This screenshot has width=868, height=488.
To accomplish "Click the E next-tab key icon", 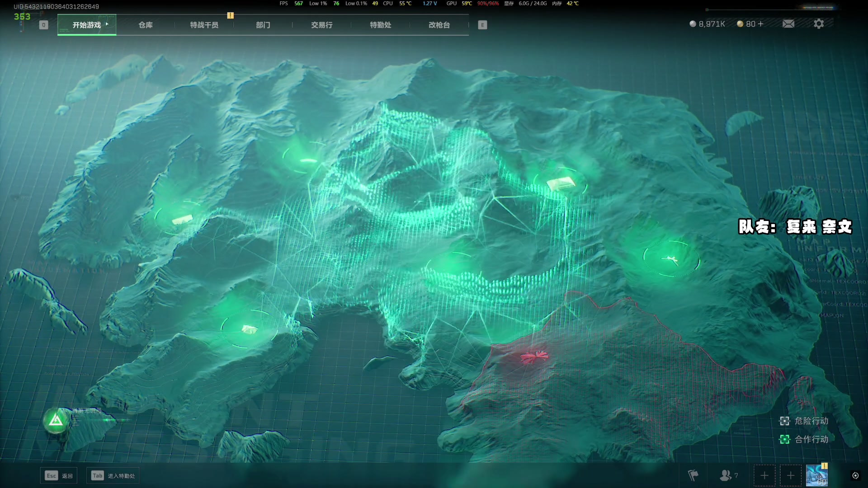I will 482,25.
